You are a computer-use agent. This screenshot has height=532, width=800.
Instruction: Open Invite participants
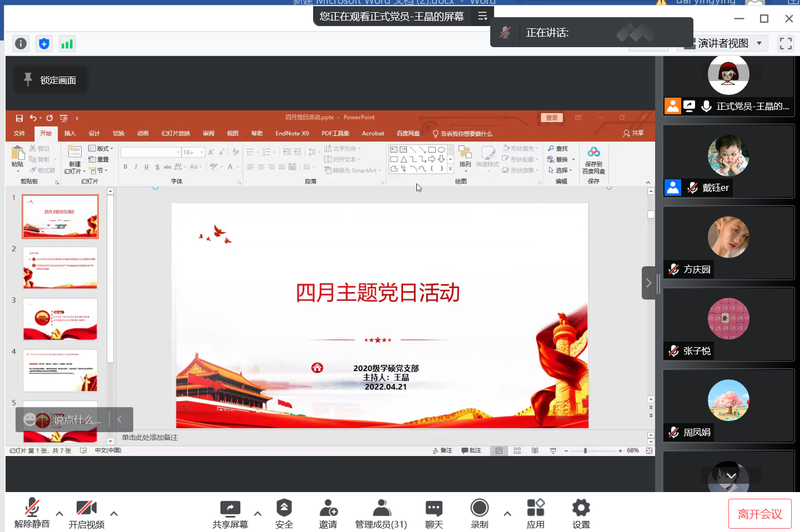[328, 514]
